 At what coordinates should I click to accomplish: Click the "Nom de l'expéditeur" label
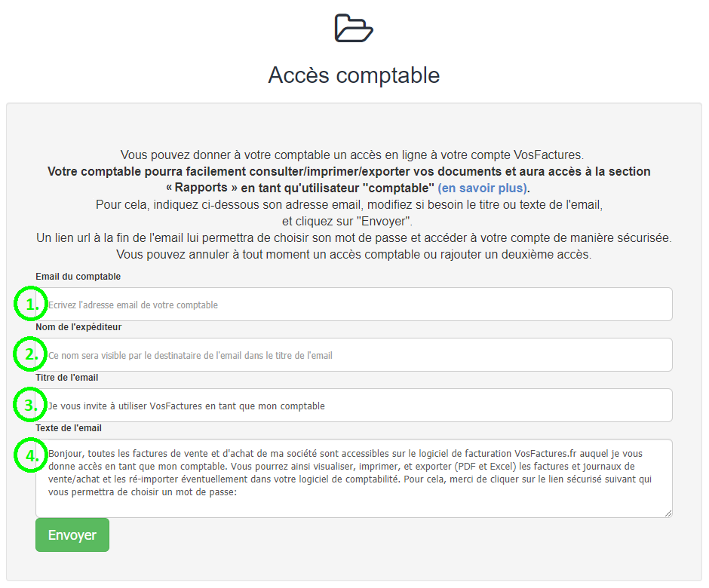coord(81,327)
